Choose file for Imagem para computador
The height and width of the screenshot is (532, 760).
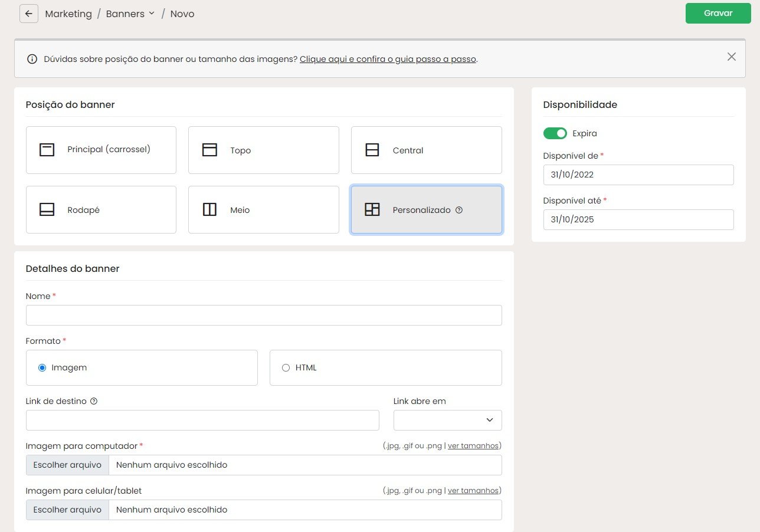[67, 465]
